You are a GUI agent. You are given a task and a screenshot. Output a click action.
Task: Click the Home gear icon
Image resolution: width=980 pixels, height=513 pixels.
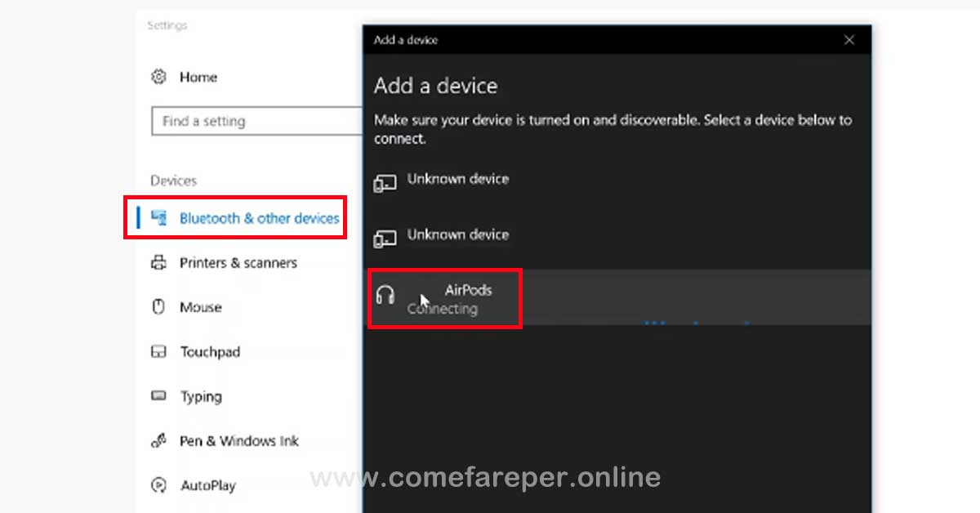[158, 76]
